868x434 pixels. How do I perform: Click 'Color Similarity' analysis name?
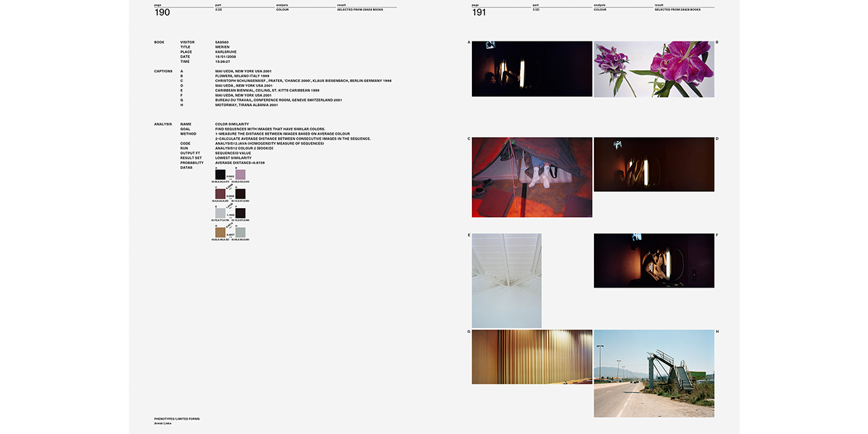pyautogui.click(x=232, y=124)
